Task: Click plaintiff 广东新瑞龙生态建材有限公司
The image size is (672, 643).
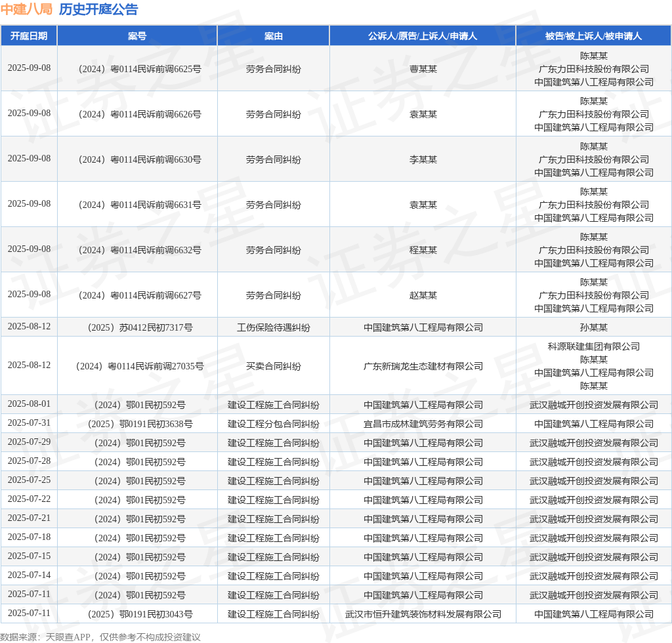Action: coord(423,366)
